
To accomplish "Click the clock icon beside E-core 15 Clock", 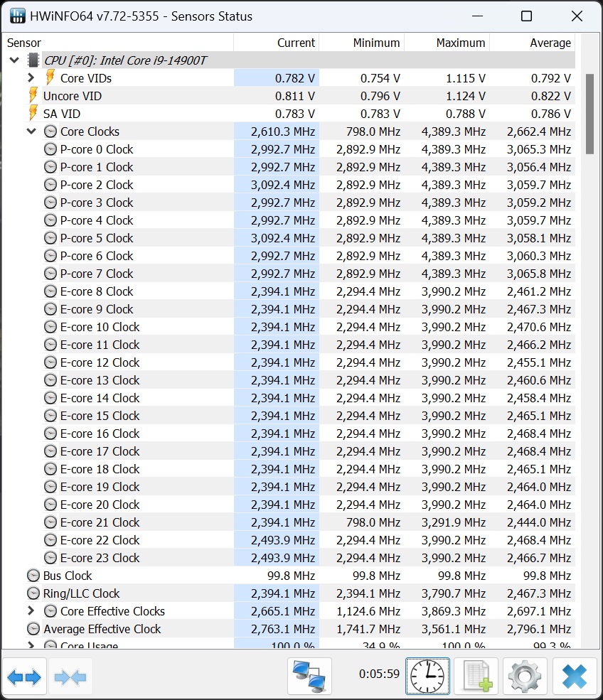I will (x=50, y=416).
